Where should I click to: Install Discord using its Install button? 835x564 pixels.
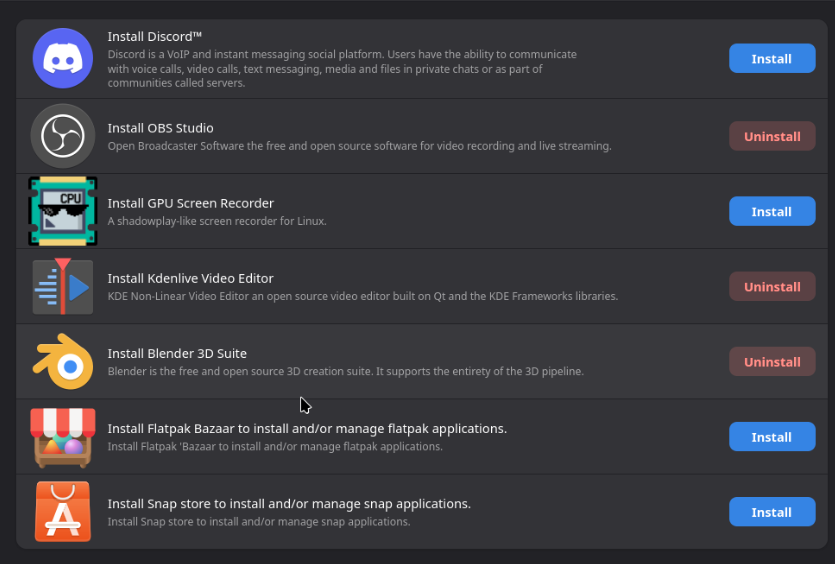coord(771,59)
